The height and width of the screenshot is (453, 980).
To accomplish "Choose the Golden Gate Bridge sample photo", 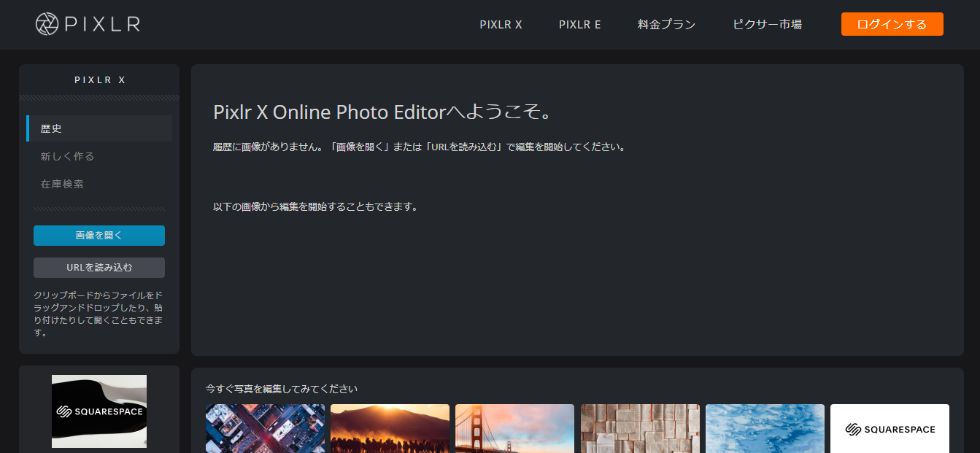I will pos(514,429).
